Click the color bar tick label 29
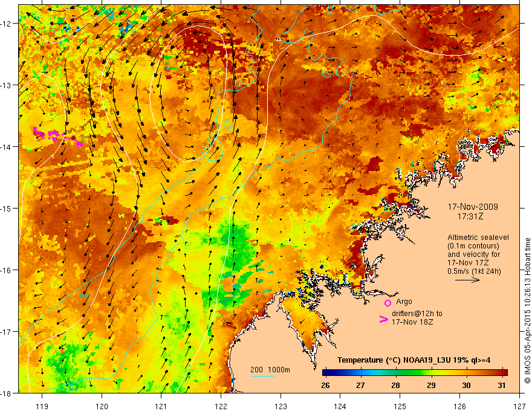This screenshot has width=532, height=411. click(431, 386)
